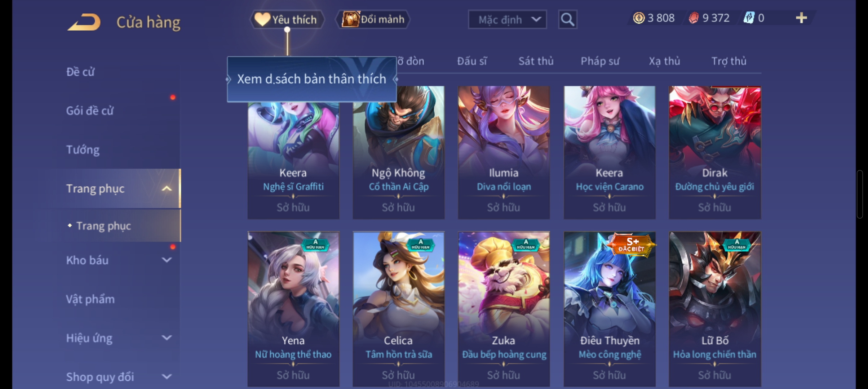Select the Zuka Đầu bếp hoàng cung skin
Image resolution: width=868 pixels, height=389 pixels.
pos(504,309)
